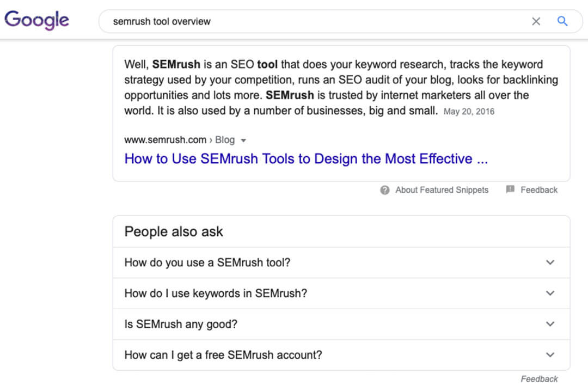The width and height of the screenshot is (588, 392).
Task: Open 'How to Use SEMrush Tools' result link
Action: (306, 158)
